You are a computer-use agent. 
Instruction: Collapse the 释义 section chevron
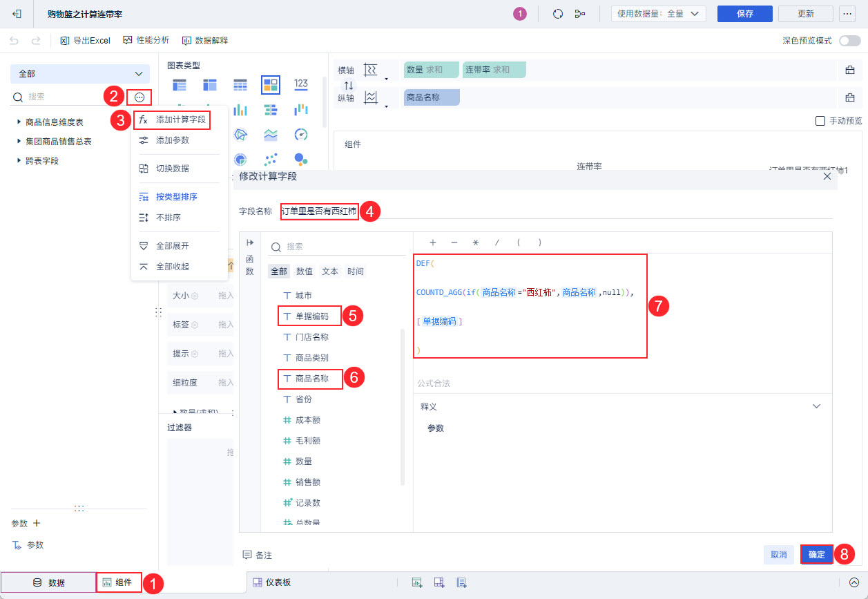pyautogui.click(x=817, y=406)
